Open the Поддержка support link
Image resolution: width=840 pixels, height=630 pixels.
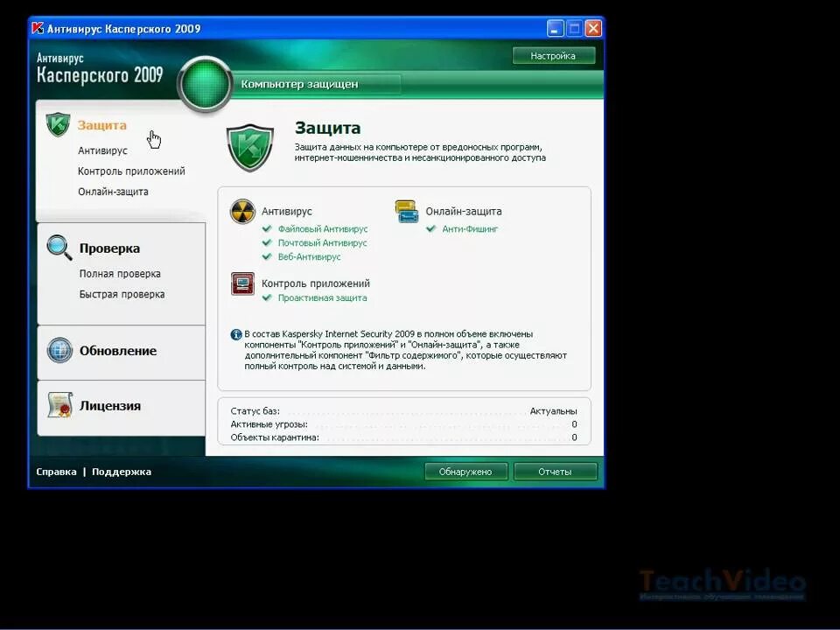[122, 472]
